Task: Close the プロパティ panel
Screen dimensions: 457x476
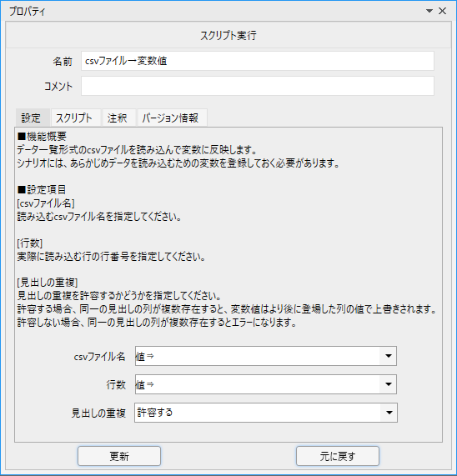Action: tap(443, 11)
